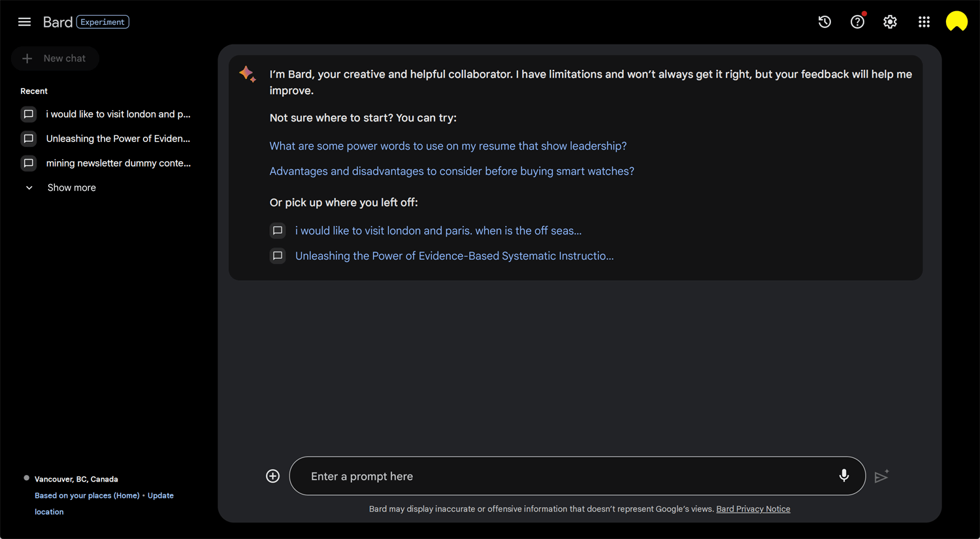Image resolution: width=980 pixels, height=539 pixels.
Task: Open the Settings gear icon
Action: [890, 22]
